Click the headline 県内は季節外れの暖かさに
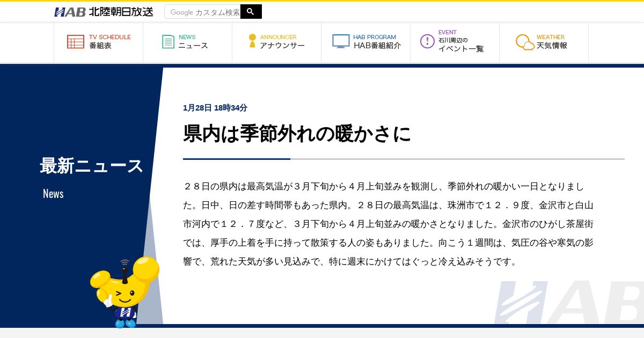Viewport: 644px width, 338px height. pos(297,134)
